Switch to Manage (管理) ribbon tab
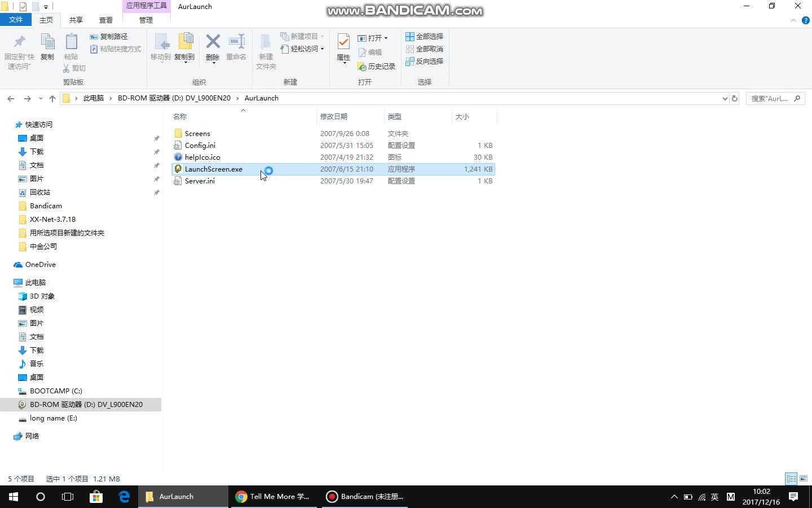The width and height of the screenshot is (812, 508). pyautogui.click(x=146, y=20)
